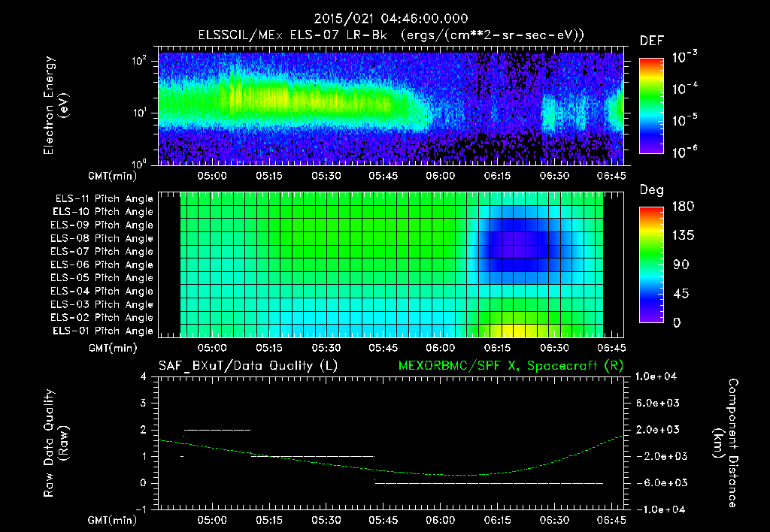Click the 10^2 electron energy tick label
Image resolution: width=770 pixels, height=532 pixels.
pos(139,61)
